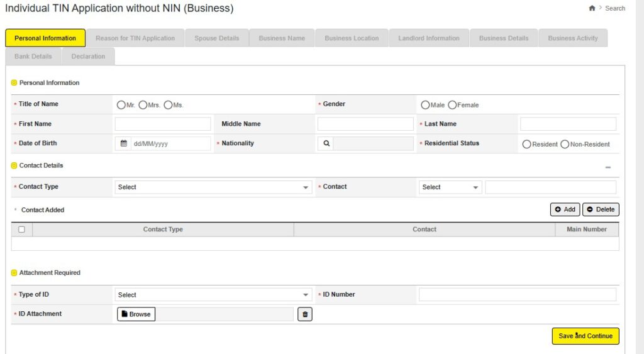Open the Business Location tab
Image resolution: width=644 pixels, height=354 pixels.
point(352,38)
